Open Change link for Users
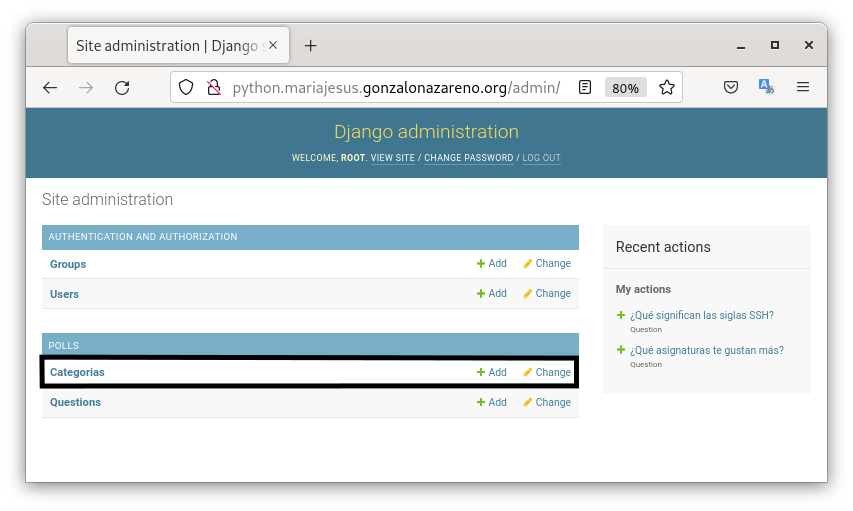The width and height of the screenshot is (853, 511). pos(547,294)
